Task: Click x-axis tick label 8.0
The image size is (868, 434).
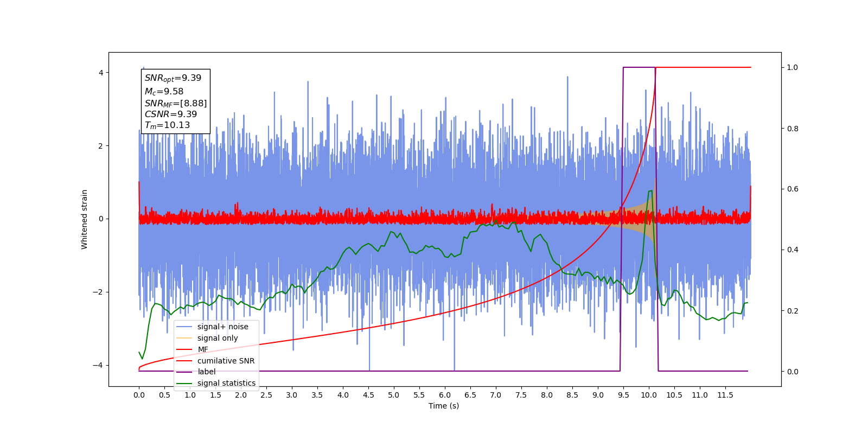Action: 547,395
